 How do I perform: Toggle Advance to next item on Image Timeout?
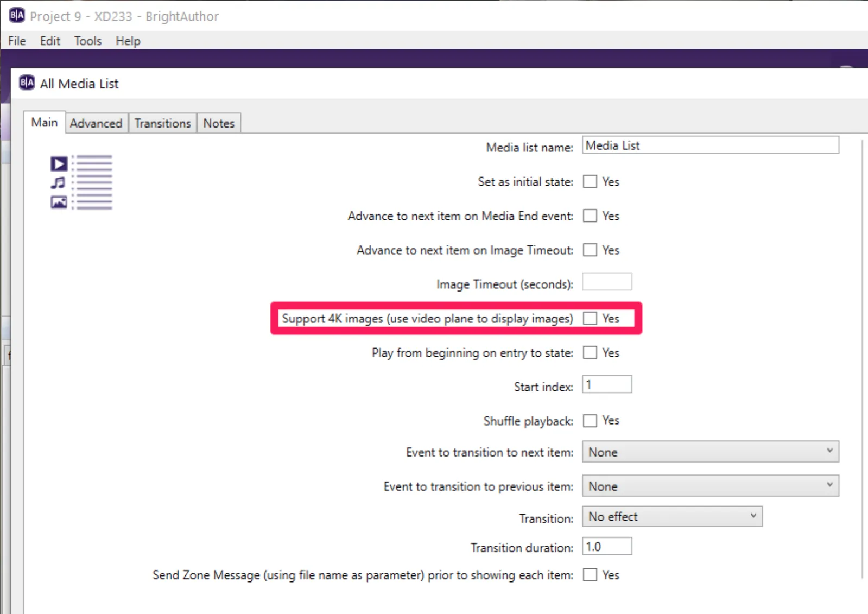(x=590, y=250)
